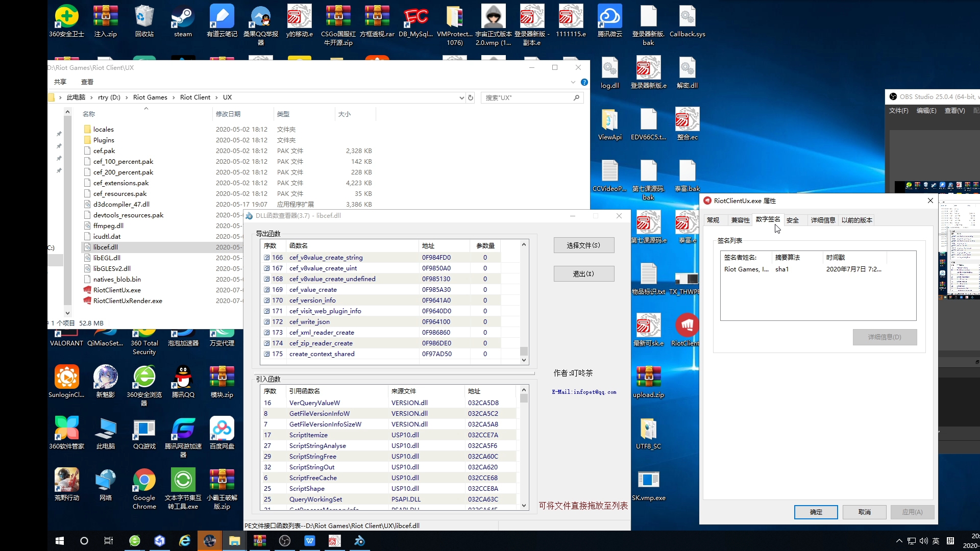Open the 有道云笔记 desktop icon
Screen dimensions: 980x551
coord(222,21)
